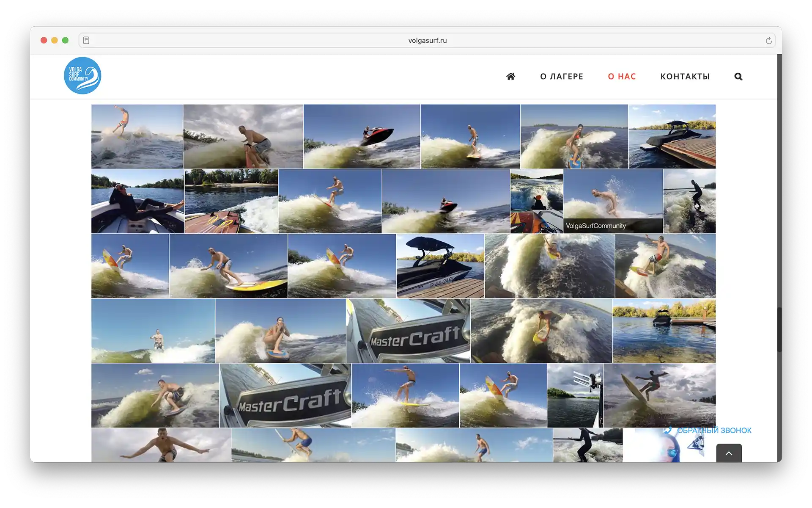
Task: View the woman in bikini surfing photo
Action: pyautogui.click(x=574, y=136)
